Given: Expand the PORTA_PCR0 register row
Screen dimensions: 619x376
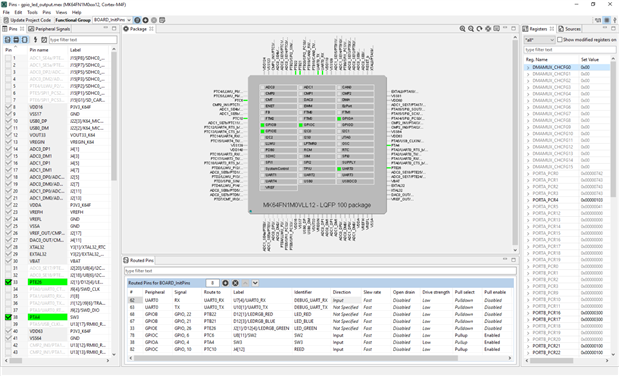Looking at the screenshot, I should click(528, 173).
